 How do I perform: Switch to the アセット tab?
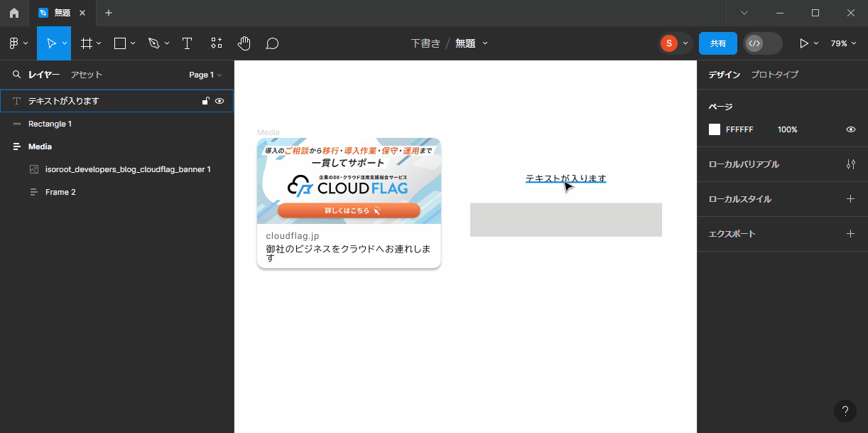coord(87,75)
